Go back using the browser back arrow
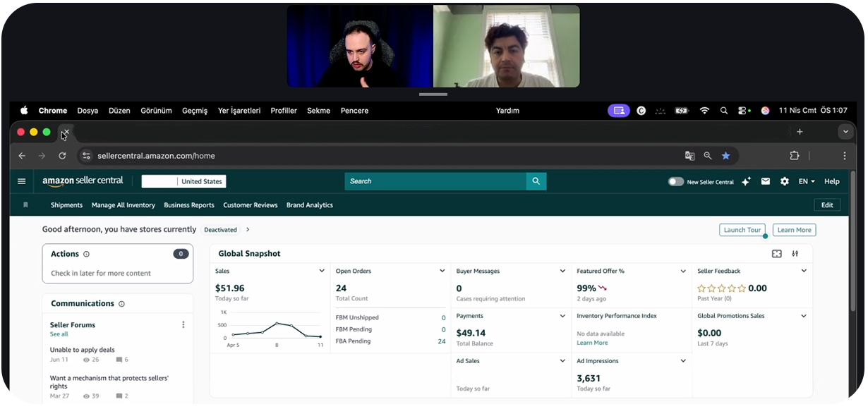Image resolution: width=868 pixels, height=409 pixels. click(x=22, y=156)
